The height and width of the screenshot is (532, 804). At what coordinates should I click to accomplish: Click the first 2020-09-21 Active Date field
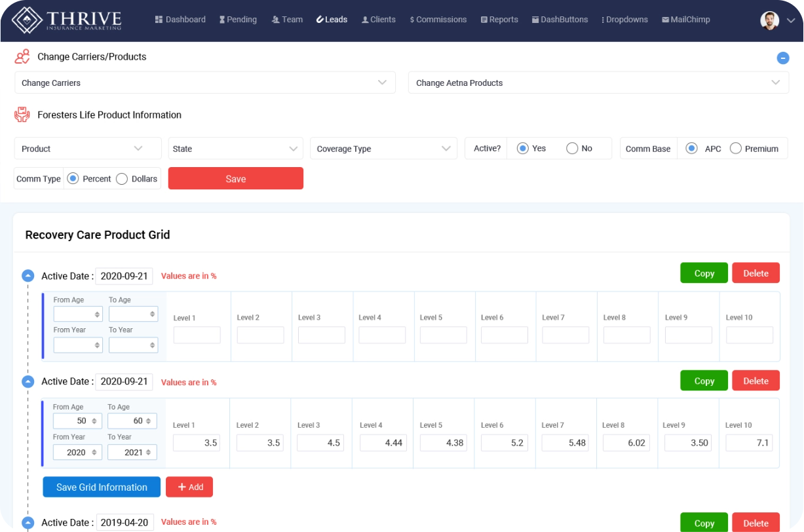(x=124, y=276)
